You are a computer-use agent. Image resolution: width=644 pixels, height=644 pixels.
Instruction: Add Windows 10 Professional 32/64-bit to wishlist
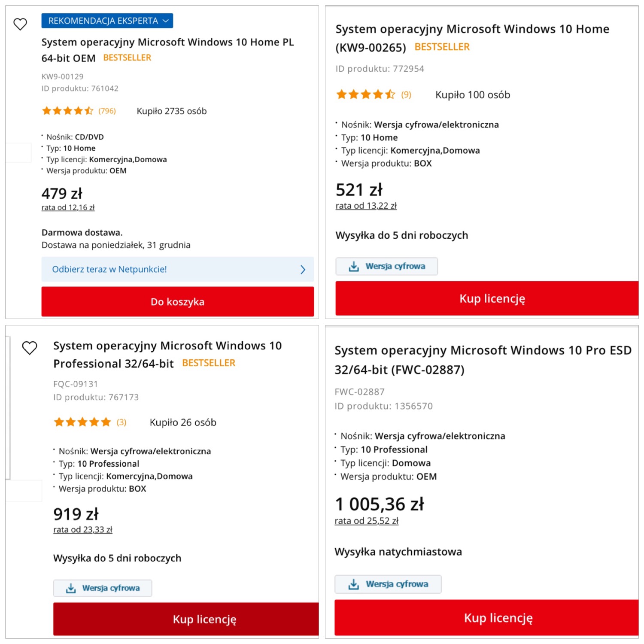[x=30, y=348]
